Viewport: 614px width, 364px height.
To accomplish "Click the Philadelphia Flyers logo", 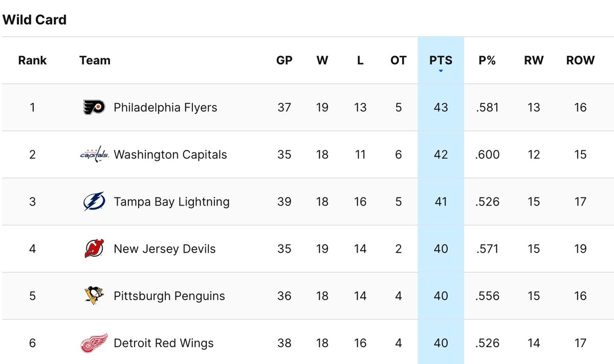I will click(x=94, y=107).
